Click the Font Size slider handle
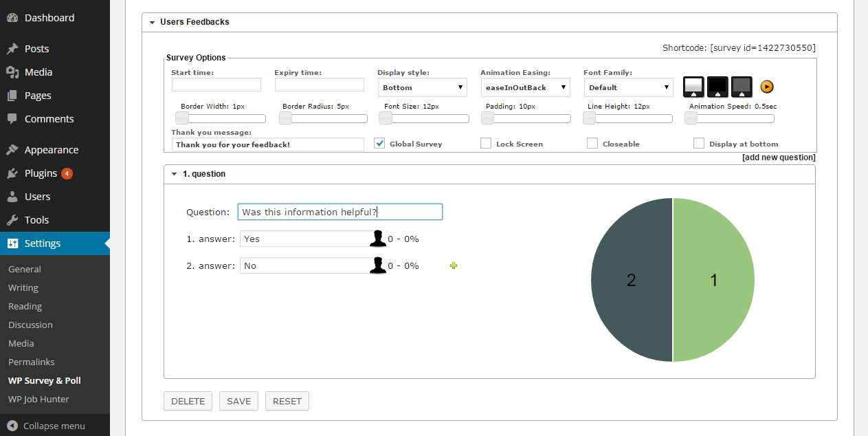 (386, 118)
